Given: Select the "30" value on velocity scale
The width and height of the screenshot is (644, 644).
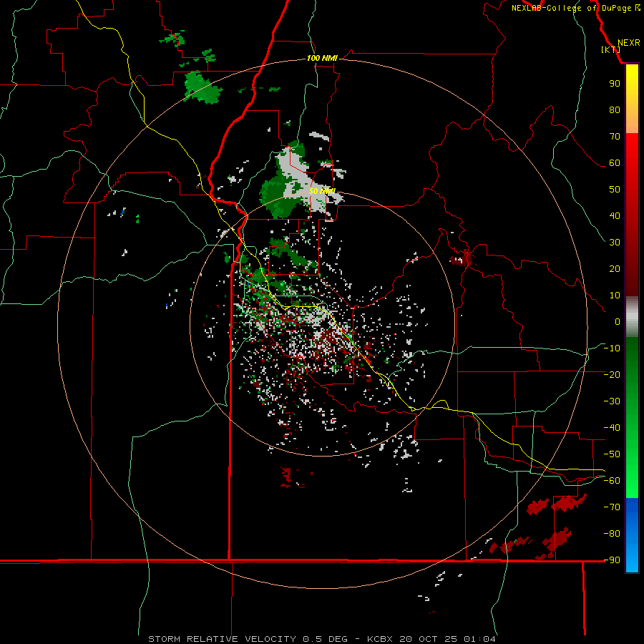Looking at the screenshot, I should pos(615,243).
